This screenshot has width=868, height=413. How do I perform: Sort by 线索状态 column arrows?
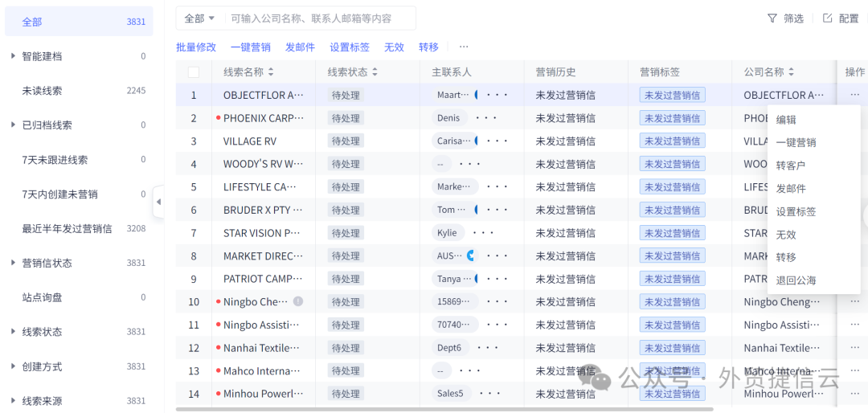pyautogui.click(x=375, y=72)
